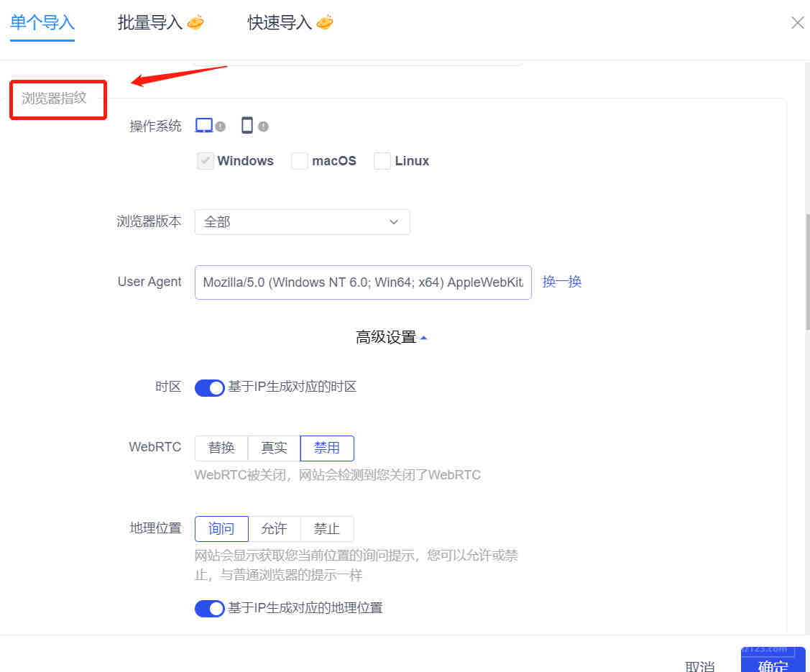This screenshot has width=810, height=672.
Task: Select the mobile device operating system icon
Action: pyautogui.click(x=247, y=126)
